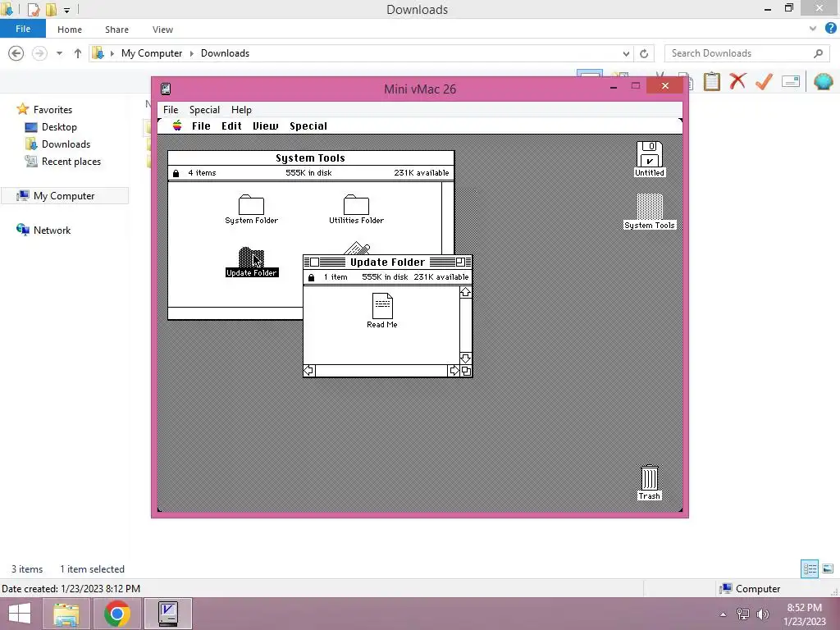The width and height of the screenshot is (840, 630).
Task: Click the teal shell toolbar icon
Action: point(823,81)
